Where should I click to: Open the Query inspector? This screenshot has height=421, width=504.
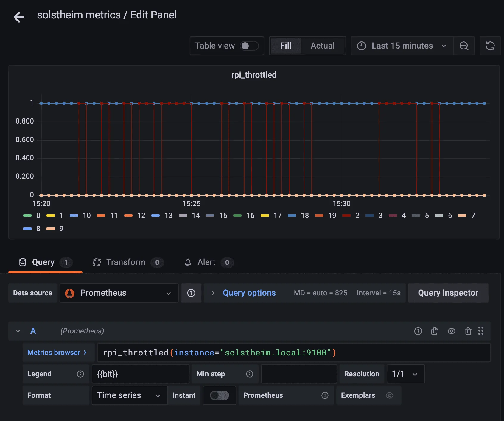[x=448, y=293]
